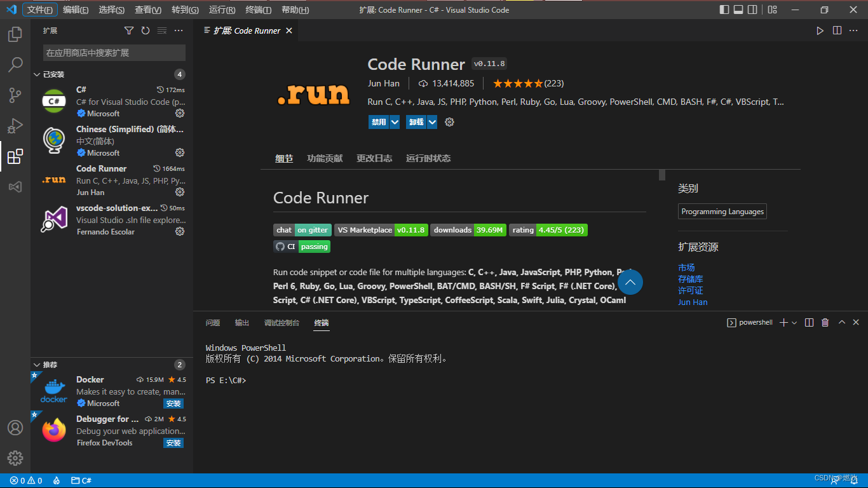
Task: Open manage gear for Code Runner in list
Action: point(180,192)
